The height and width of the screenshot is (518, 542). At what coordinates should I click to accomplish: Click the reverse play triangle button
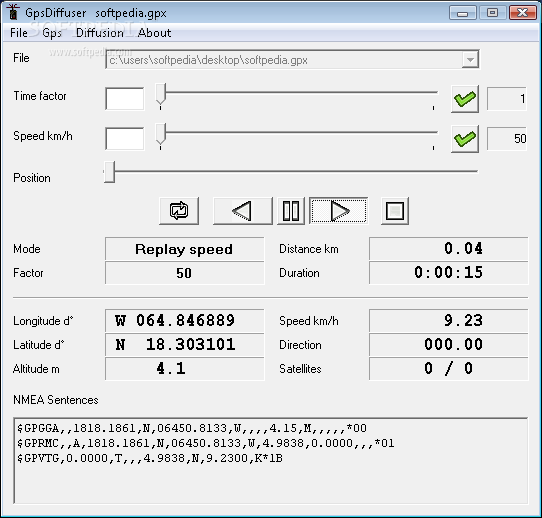click(243, 211)
